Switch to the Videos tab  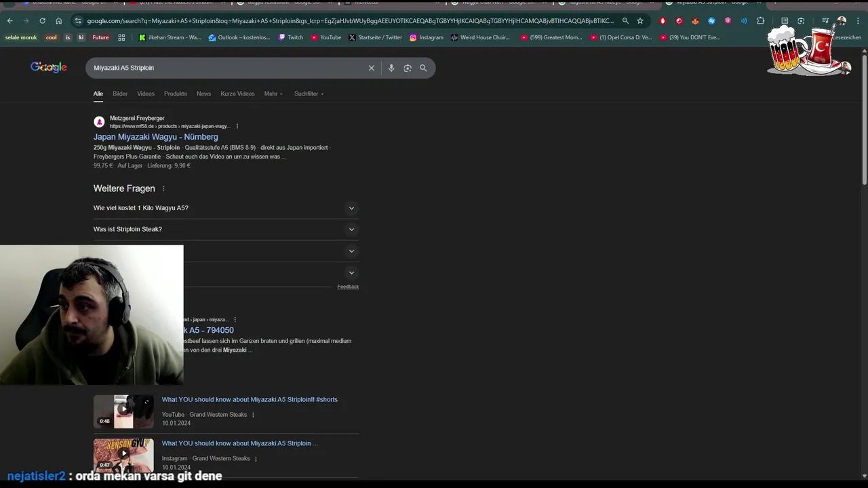[x=146, y=94]
